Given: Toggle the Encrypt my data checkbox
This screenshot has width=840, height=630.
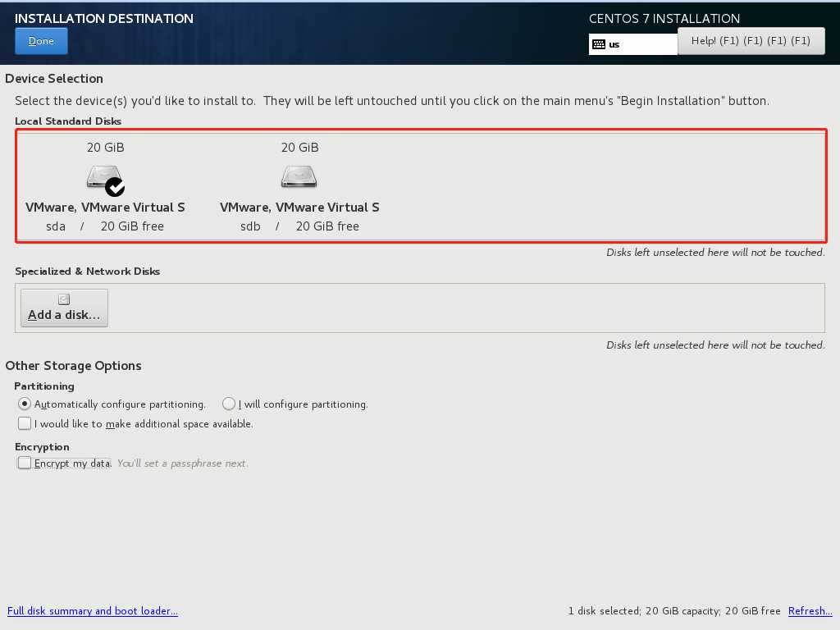Looking at the screenshot, I should 24,463.
